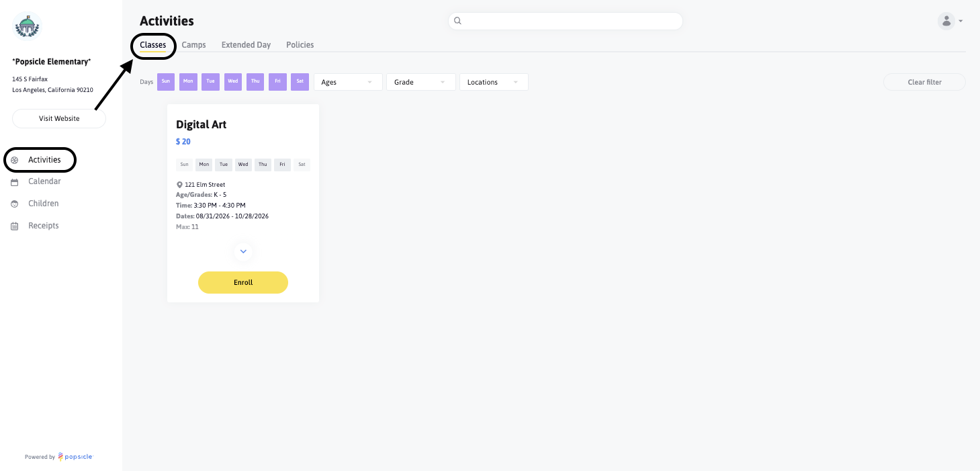Open Calendar via its calendar icon

coord(15,182)
